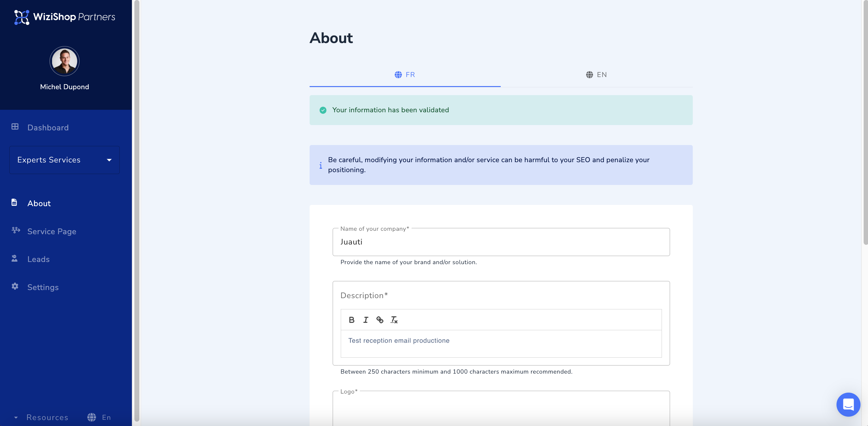
Task: Click the 'Between 250 characters minimum' hint
Action: click(456, 372)
